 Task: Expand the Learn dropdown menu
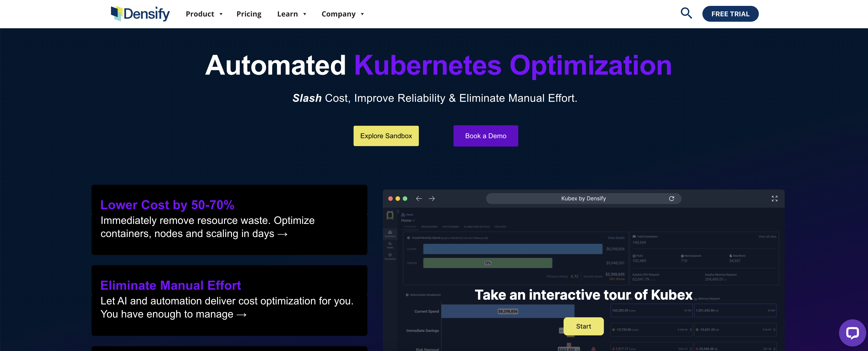point(292,14)
